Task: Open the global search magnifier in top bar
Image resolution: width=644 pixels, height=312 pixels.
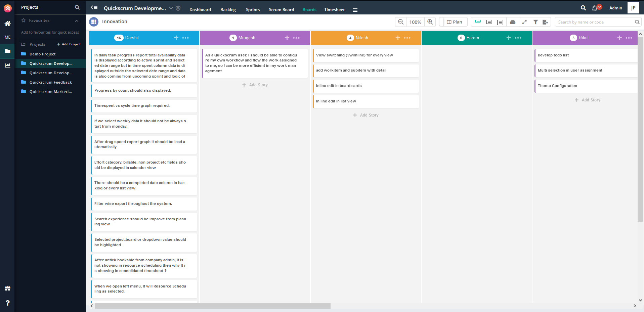Action: point(584,7)
